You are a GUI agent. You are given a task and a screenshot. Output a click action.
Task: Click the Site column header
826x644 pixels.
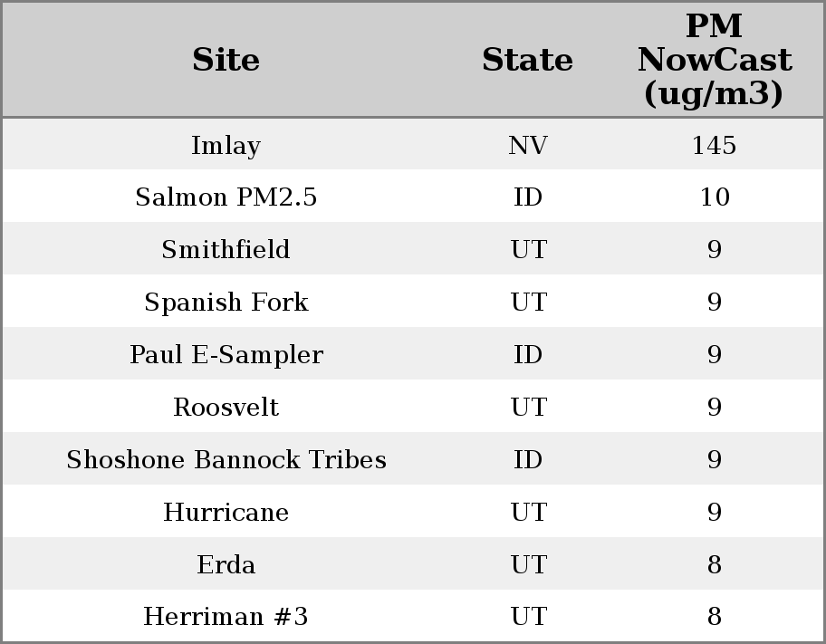[x=226, y=61]
